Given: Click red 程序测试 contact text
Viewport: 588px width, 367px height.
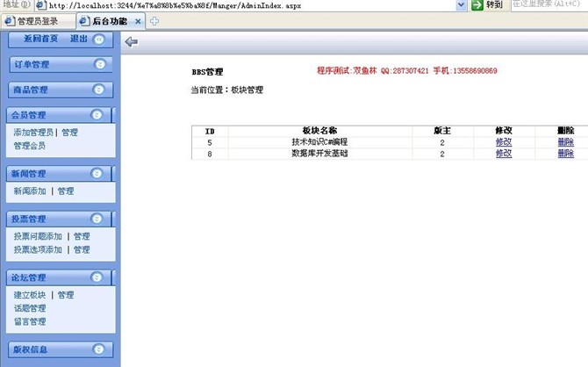Looking at the screenshot, I should [407, 70].
